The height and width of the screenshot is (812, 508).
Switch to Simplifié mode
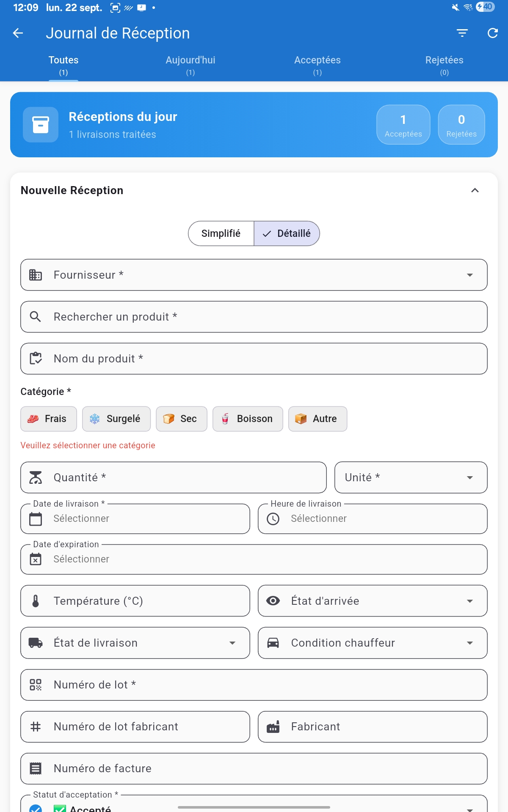tap(221, 233)
